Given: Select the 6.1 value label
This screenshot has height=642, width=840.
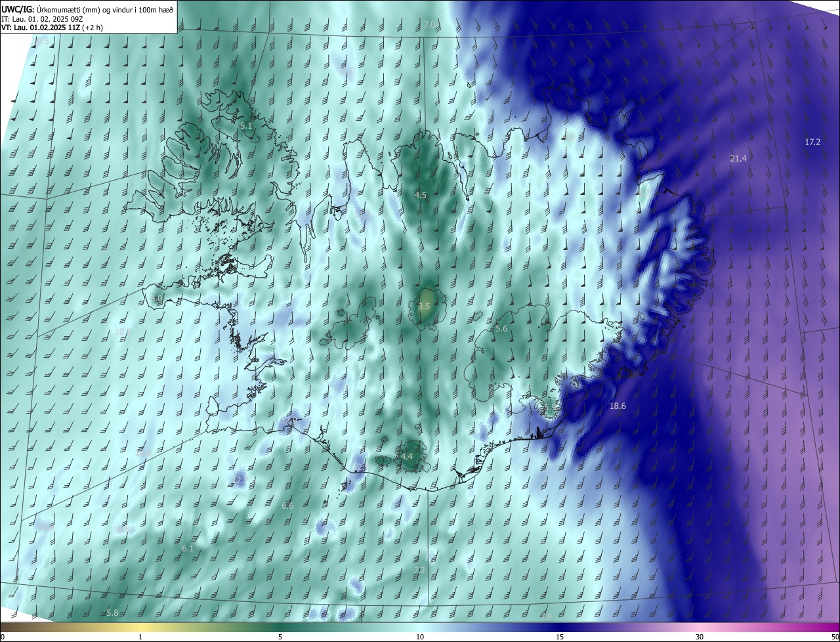Looking at the screenshot, I should 188,549.
